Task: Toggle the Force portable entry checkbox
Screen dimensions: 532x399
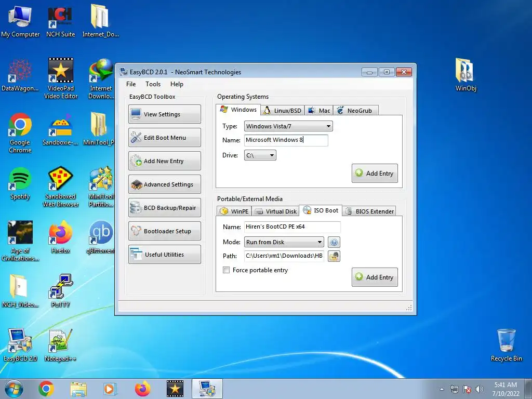Action: pos(227,270)
